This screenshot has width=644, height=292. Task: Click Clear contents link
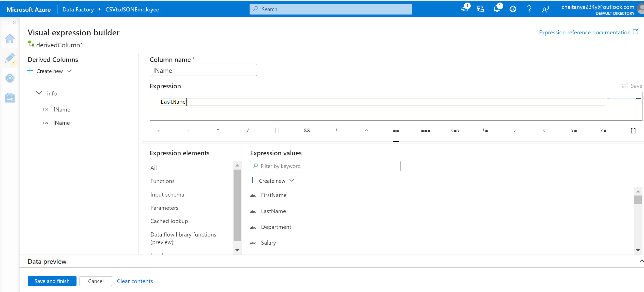click(135, 281)
